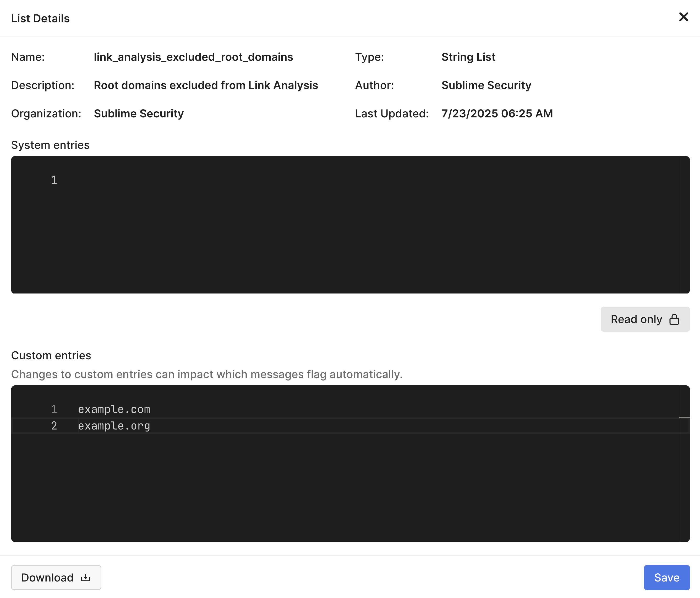700x598 pixels.
Task: Click the example.com custom entry line
Action: click(114, 410)
